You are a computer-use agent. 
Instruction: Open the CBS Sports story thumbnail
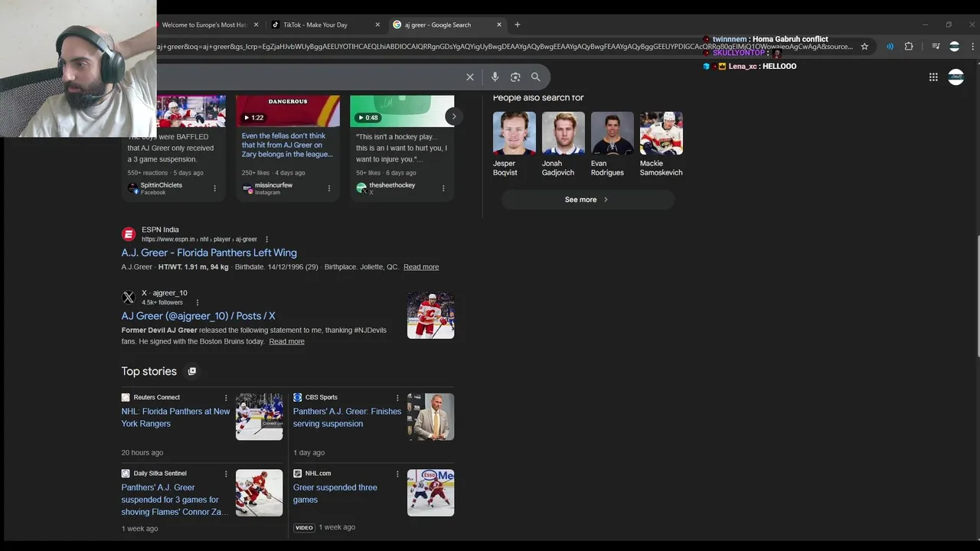tap(430, 417)
